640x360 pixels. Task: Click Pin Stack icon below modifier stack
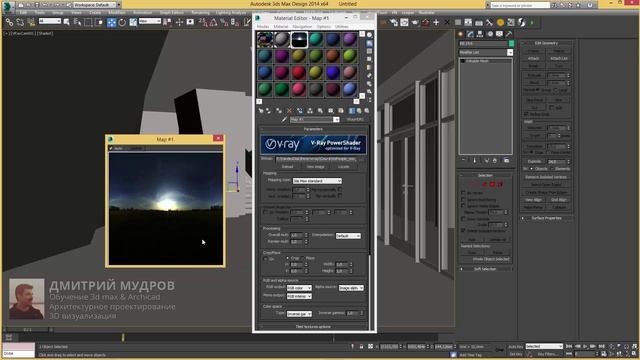464,160
